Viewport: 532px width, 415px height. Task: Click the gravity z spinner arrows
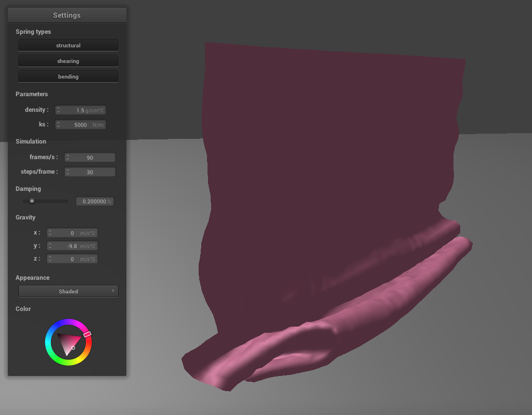50,259
